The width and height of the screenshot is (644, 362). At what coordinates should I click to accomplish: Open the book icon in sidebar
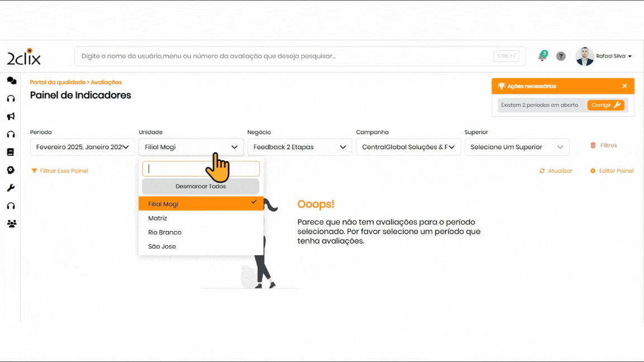coord(11,152)
